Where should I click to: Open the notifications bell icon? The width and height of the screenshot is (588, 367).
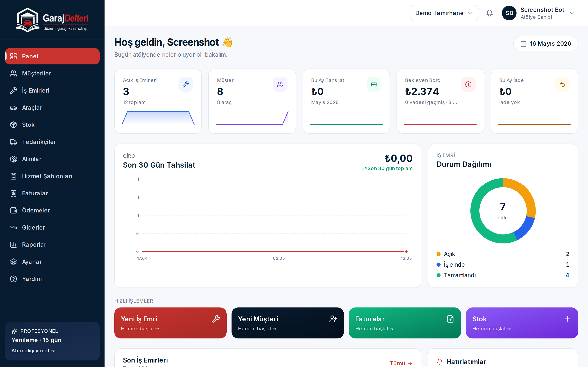click(x=489, y=13)
